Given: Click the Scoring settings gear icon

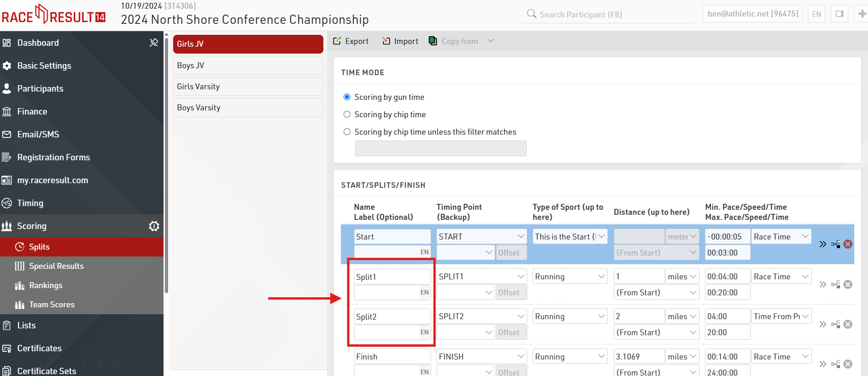Looking at the screenshot, I should click(x=154, y=226).
